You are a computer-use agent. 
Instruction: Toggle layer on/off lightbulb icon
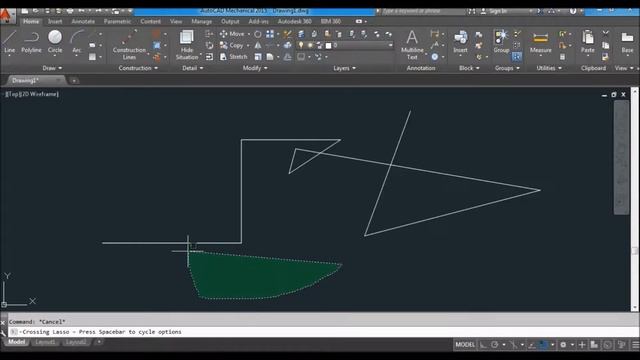pyautogui.click(x=301, y=45)
